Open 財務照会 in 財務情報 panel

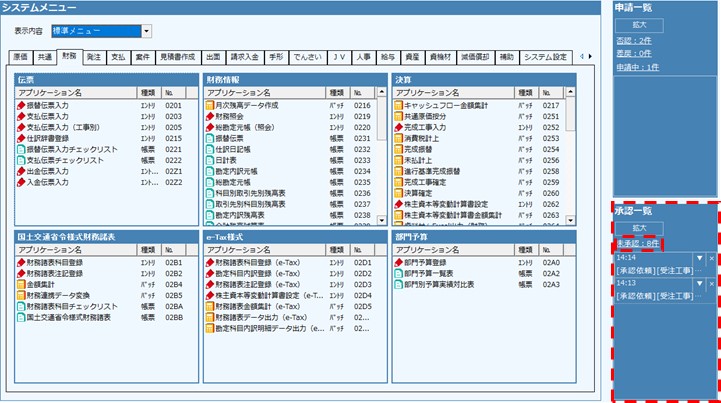pyautogui.click(x=231, y=116)
